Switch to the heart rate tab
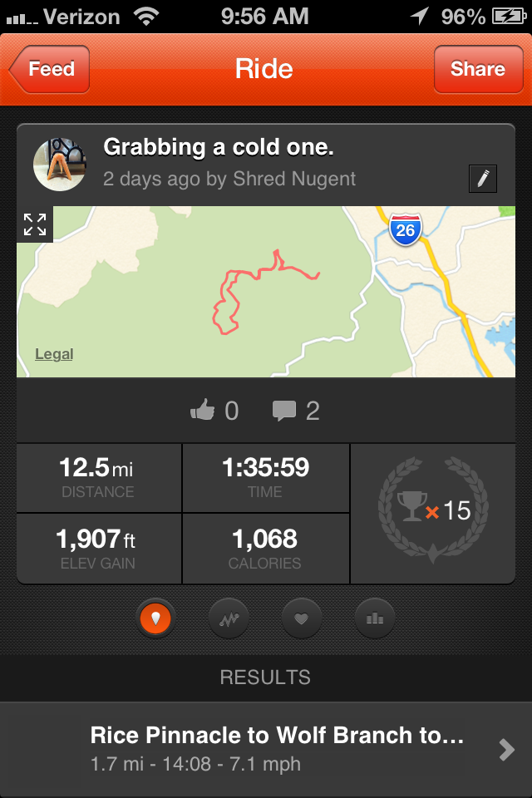 point(302,618)
